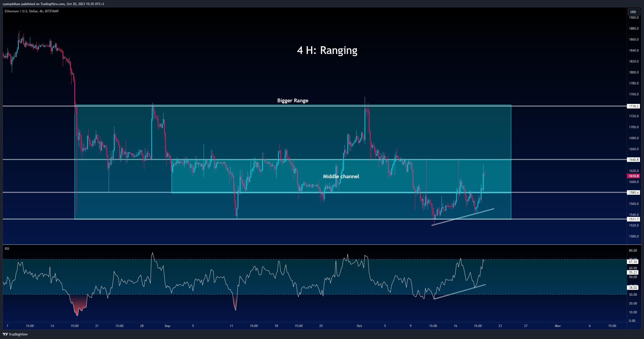
Task: Click the '4 H: Ranging' title text
Action: click(x=327, y=50)
